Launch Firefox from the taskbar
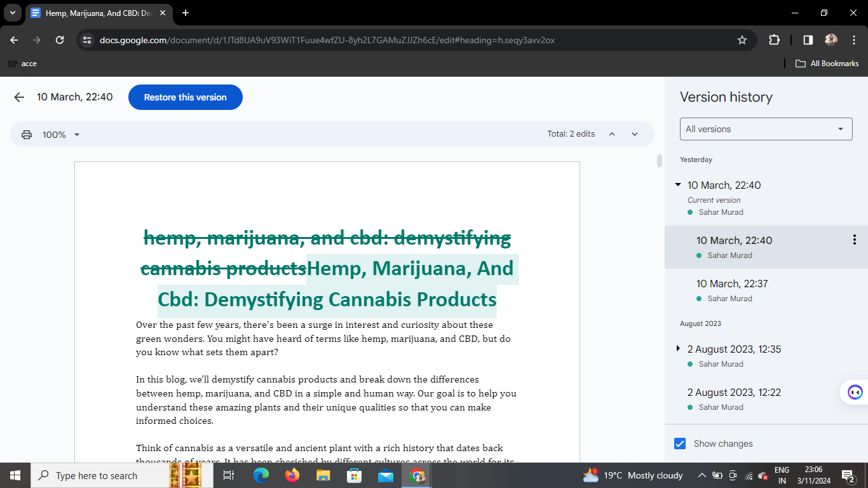The height and width of the screenshot is (488, 868). (292, 475)
